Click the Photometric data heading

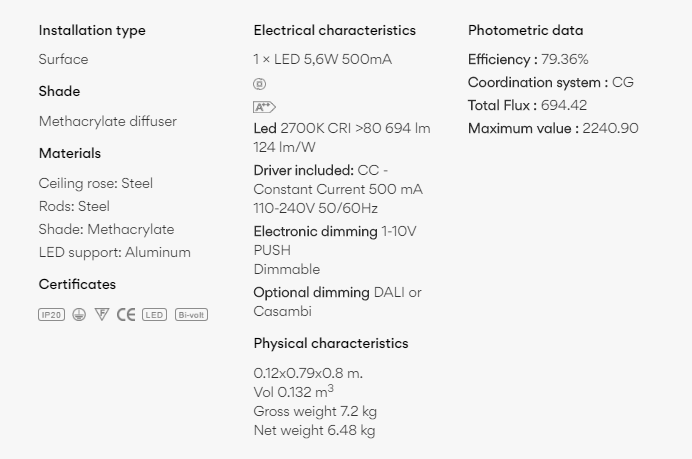tap(526, 30)
